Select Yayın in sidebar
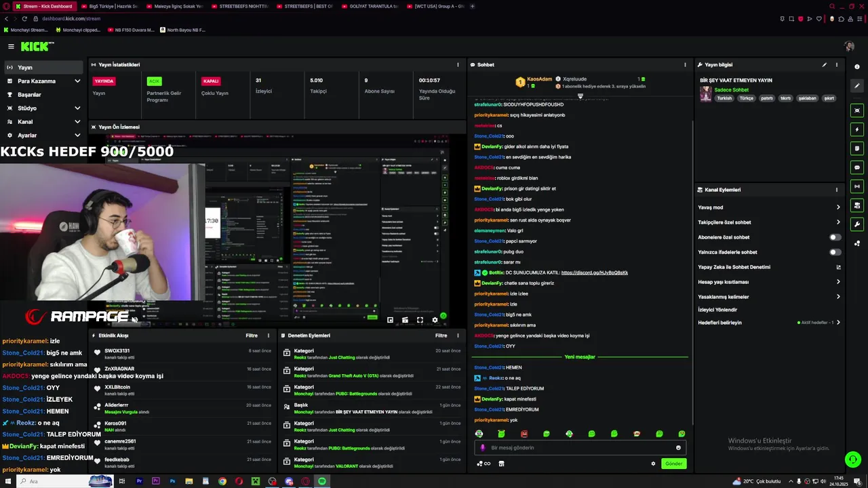This screenshot has width=868, height=488. click(43, 68)
